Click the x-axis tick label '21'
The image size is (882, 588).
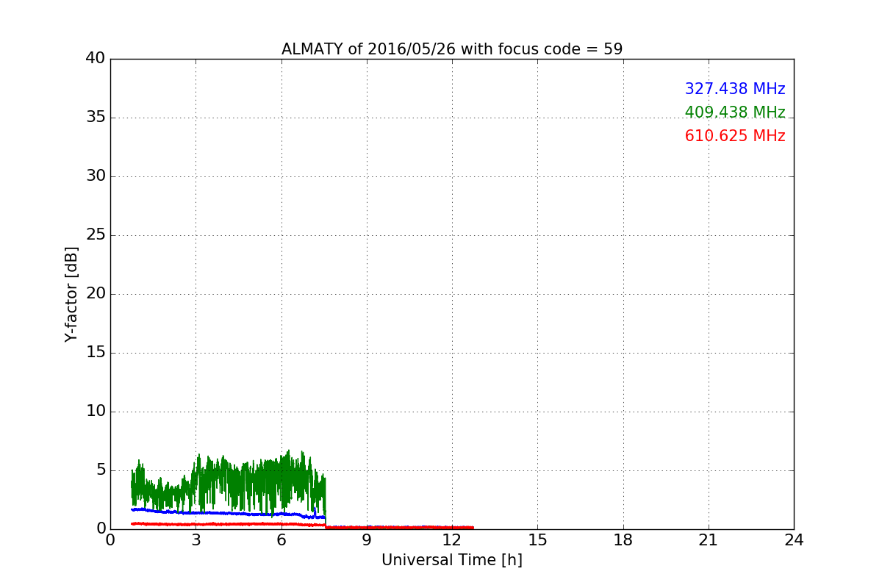click(709, 540)
